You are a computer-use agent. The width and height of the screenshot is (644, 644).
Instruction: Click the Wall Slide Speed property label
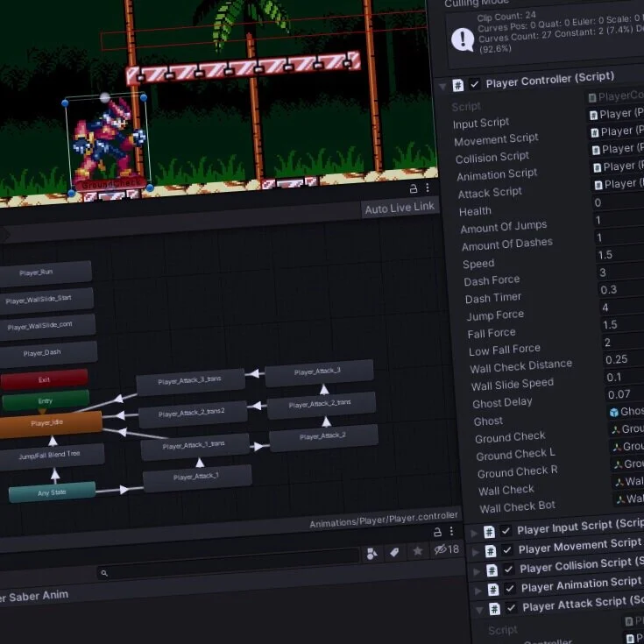pos(513,385)
